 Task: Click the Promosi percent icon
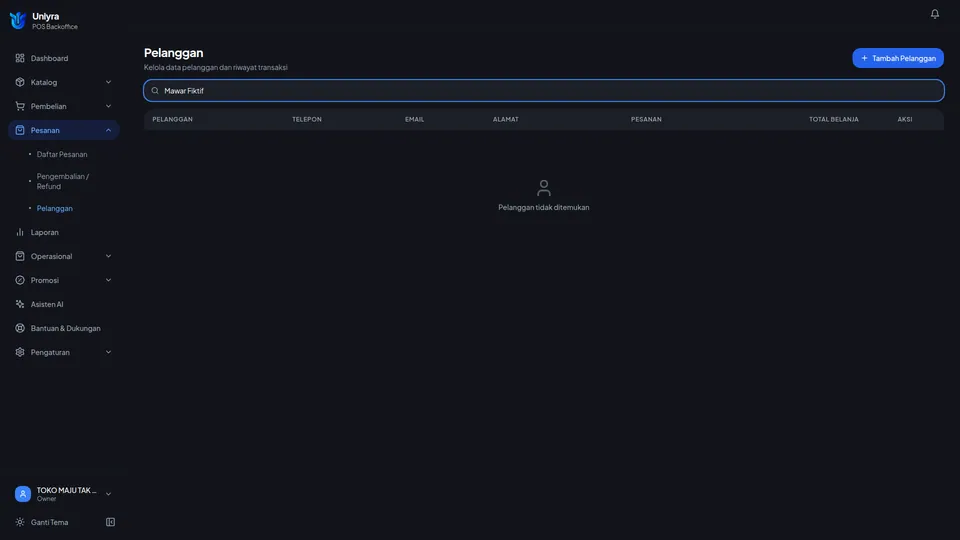click(20, 280)
